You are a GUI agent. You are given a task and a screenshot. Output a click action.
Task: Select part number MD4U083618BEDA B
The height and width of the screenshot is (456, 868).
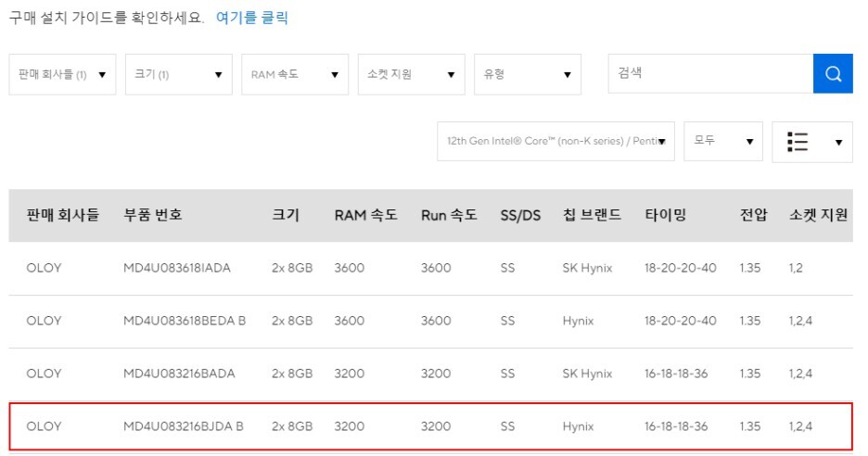185,321
